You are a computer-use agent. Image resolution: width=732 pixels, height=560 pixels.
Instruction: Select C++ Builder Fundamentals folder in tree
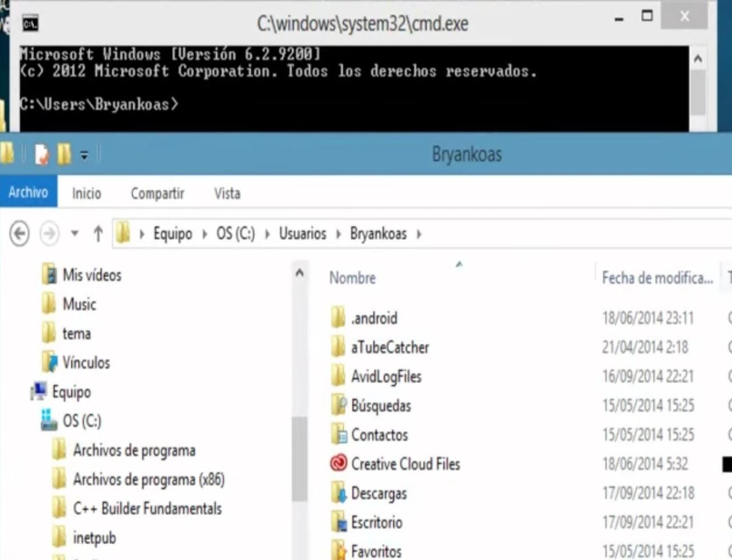point(148,509)
